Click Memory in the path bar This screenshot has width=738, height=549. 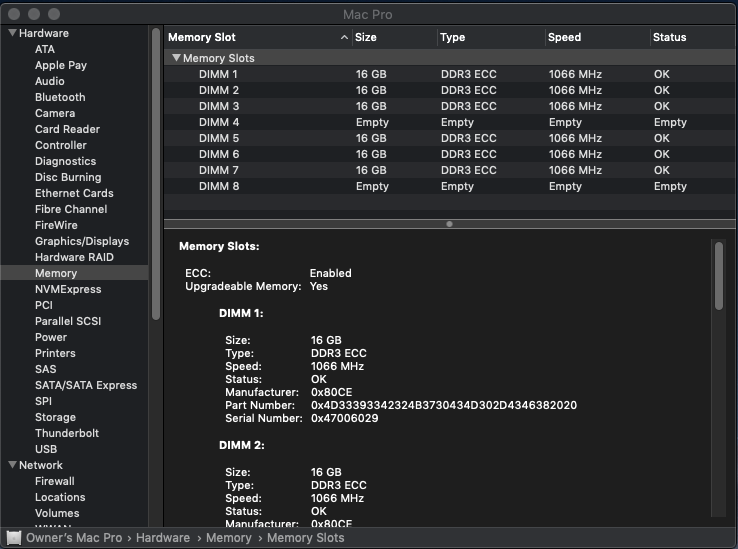coord(229,538)
